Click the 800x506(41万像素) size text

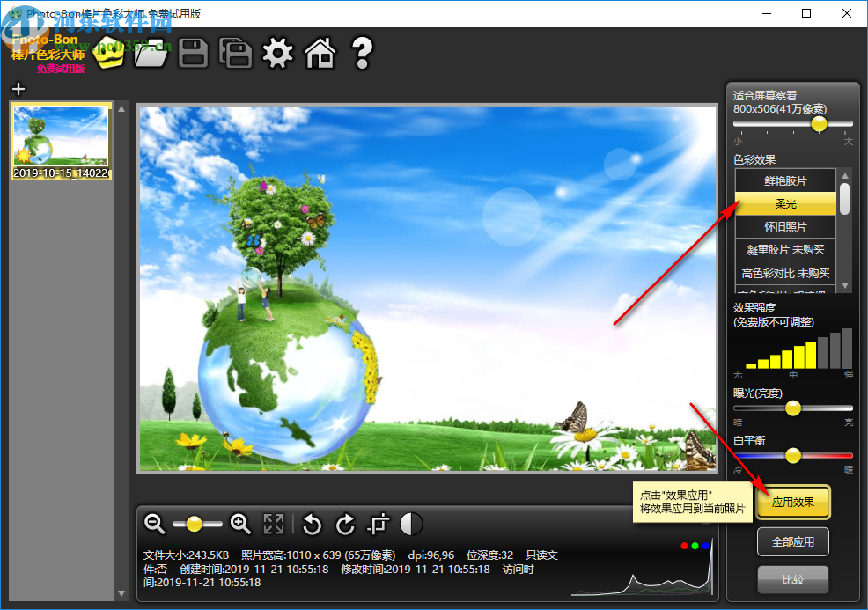pyautogui.click(x=780, y=108)
